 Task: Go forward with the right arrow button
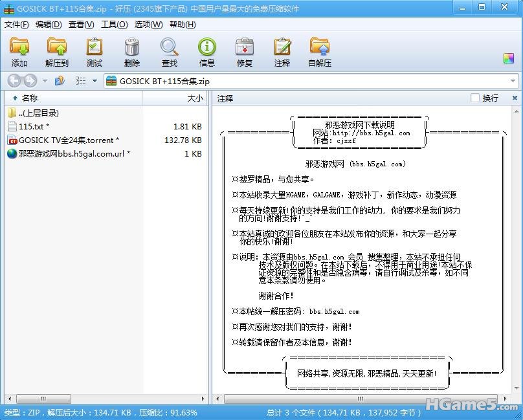click(30, 81)
